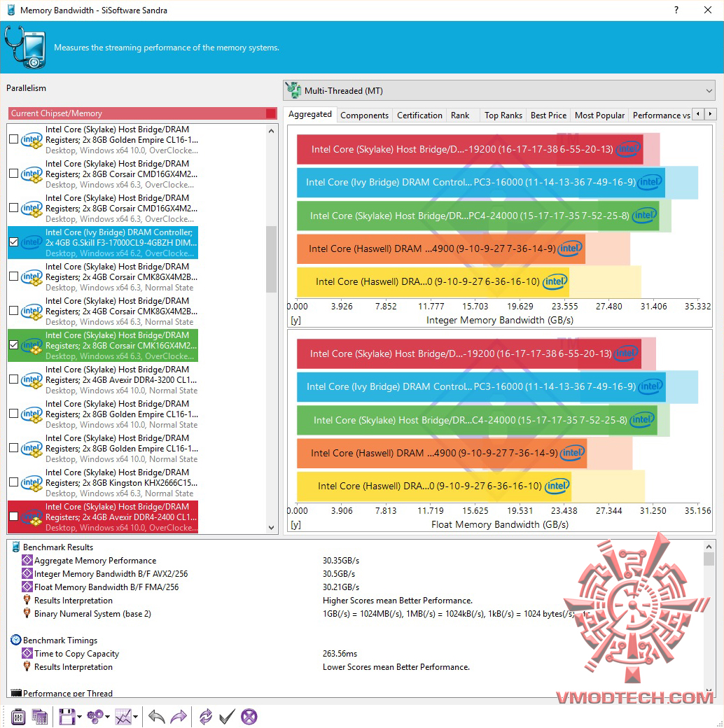The width and height of the screenshot is (724, 728).
Task: Open the save icon dropdown arrow
Action: pyautogui.click(x=79, y=717)
